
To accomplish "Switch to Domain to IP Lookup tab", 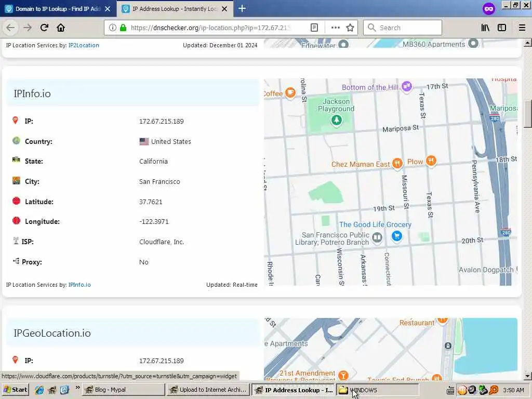I will pos(58,9).
